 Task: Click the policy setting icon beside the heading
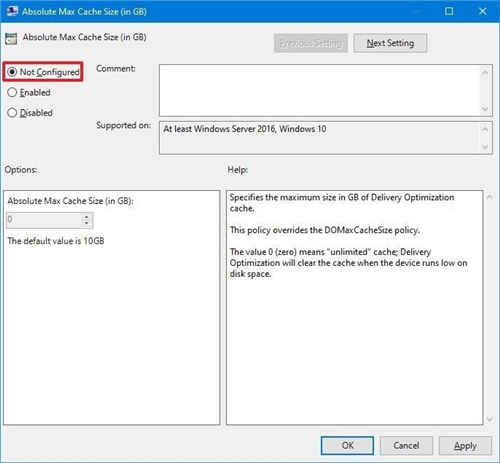(x=11, y=39)
